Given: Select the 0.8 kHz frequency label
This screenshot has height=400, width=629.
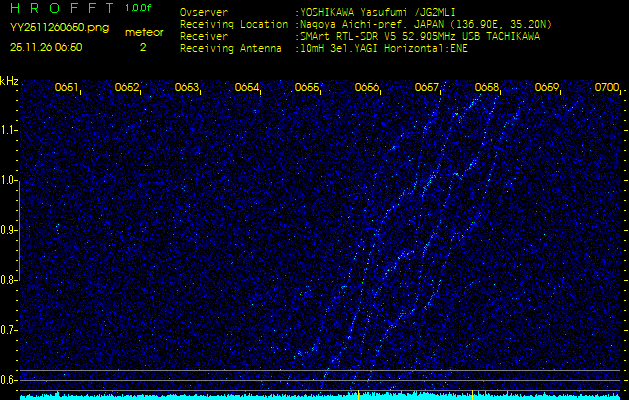Looking at the screenshot, I should (9, 280).
